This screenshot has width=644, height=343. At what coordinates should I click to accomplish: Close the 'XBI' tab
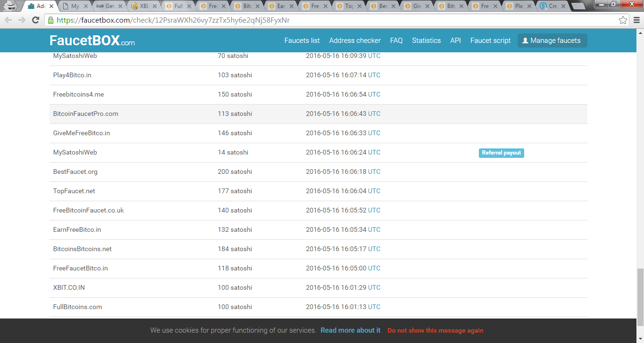pos(155,6)
